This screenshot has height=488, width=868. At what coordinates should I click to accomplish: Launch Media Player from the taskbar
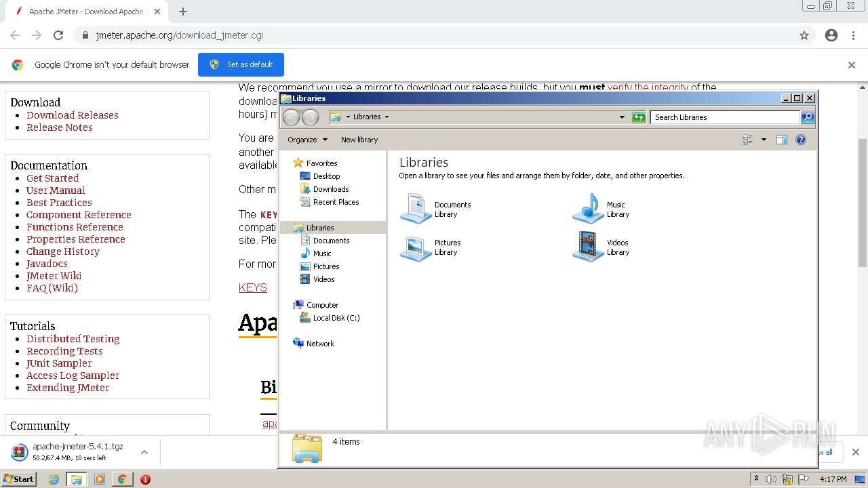coord(100,479)
